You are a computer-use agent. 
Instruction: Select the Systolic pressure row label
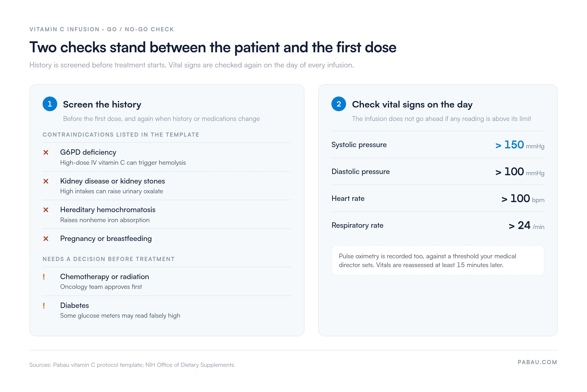(359, 145)
